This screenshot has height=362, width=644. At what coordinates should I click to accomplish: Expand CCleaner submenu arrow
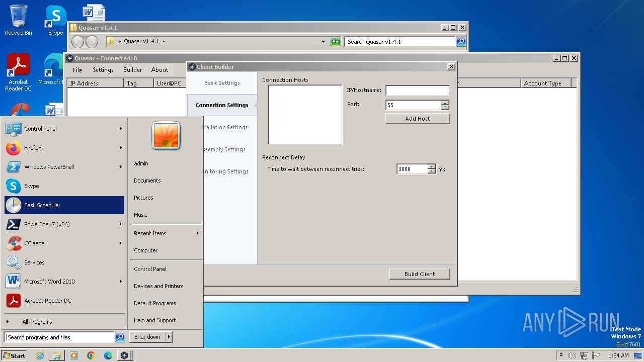click(121, 243)
